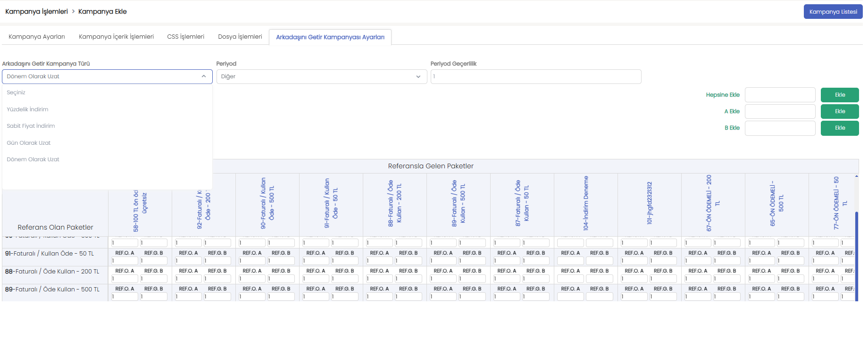The image size is (868, 364).
Task: Click the Arkadaşını Getir Kampanyası Ayarları tab
Action: [x=330, y=37]
